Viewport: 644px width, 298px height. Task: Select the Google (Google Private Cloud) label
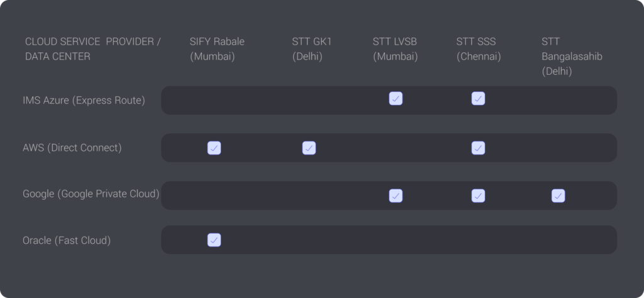(x=91, y=194)
